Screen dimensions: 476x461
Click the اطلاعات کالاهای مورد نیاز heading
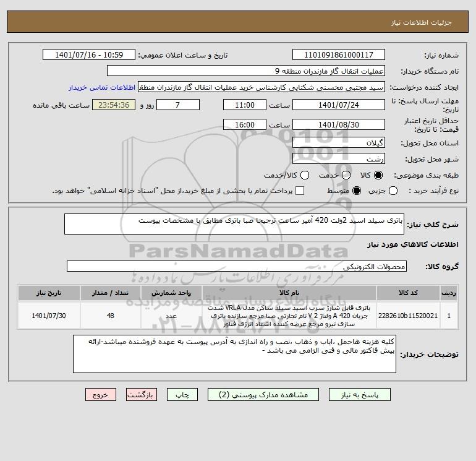(413, 244)
